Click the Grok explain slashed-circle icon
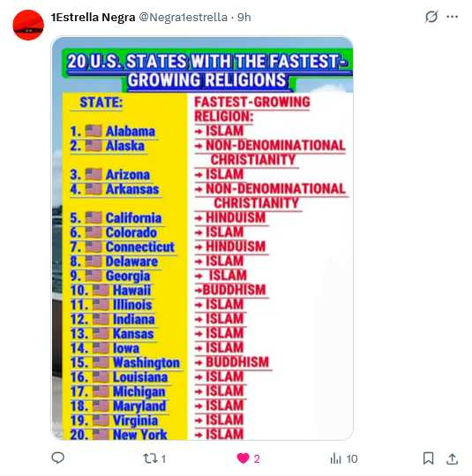This screenshot has width=472, height=476. [x=431, y=17]
